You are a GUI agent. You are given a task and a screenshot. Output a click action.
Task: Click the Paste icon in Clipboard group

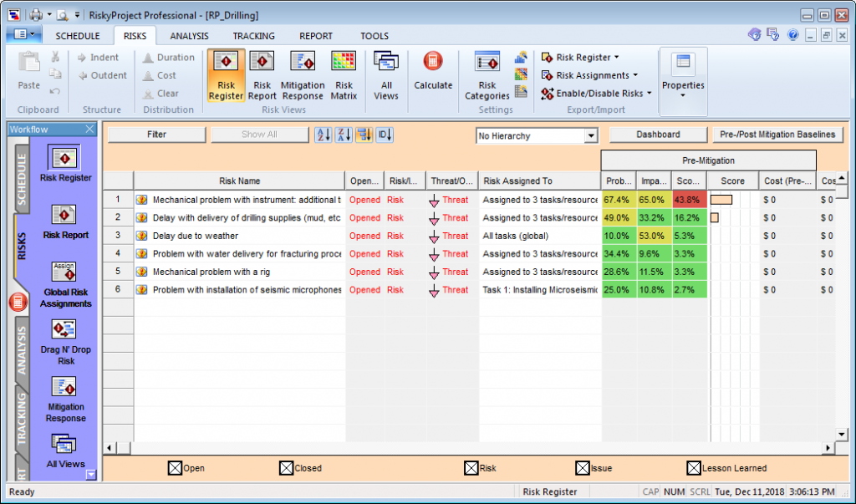click(29, 71)
